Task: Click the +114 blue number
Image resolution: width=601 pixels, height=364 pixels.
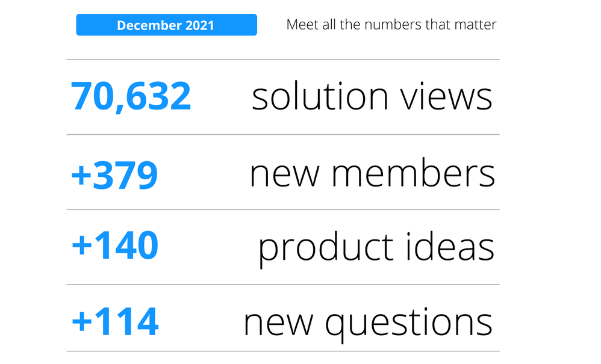Action: point(114,321)
